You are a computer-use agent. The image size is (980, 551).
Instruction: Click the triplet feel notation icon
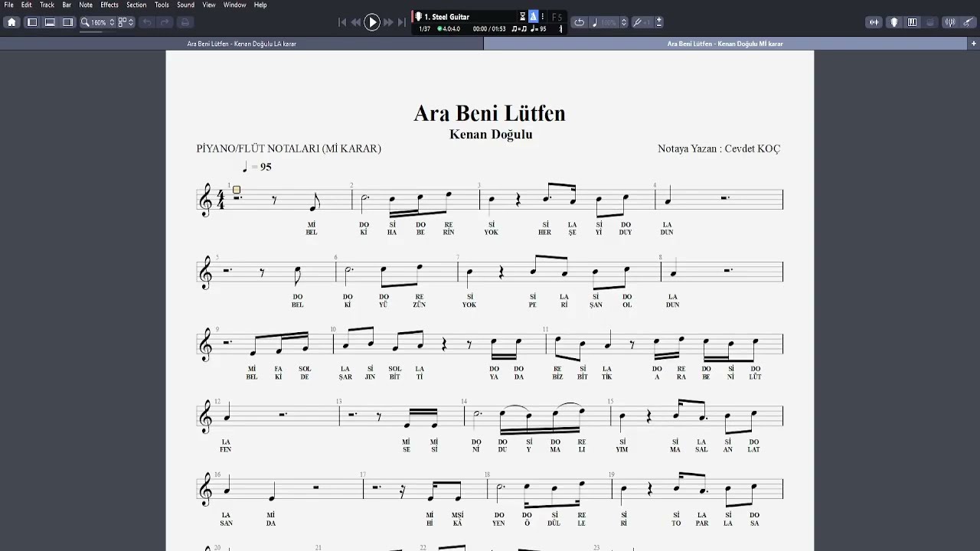click(x=519, y=29)
